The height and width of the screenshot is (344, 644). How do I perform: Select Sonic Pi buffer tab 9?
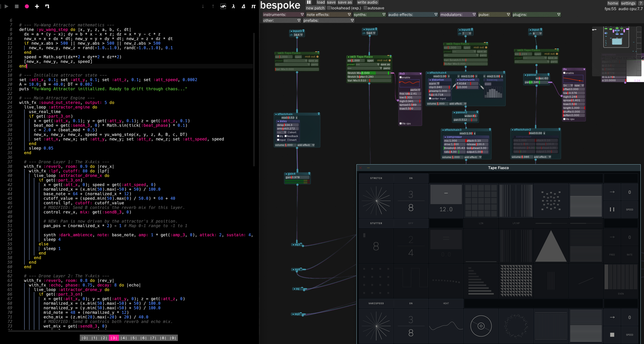[x=173, y=338]
